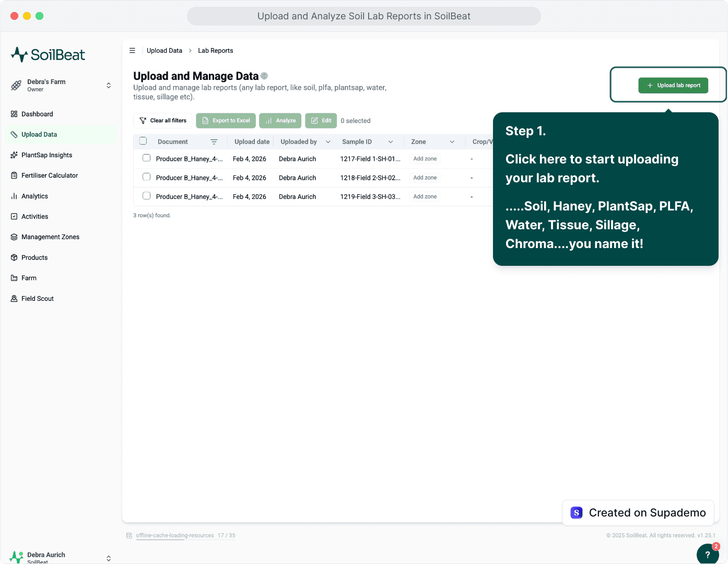The image size is (728, 564).
Task: Open document in 1217-Field 1 row
Action: 190,159
